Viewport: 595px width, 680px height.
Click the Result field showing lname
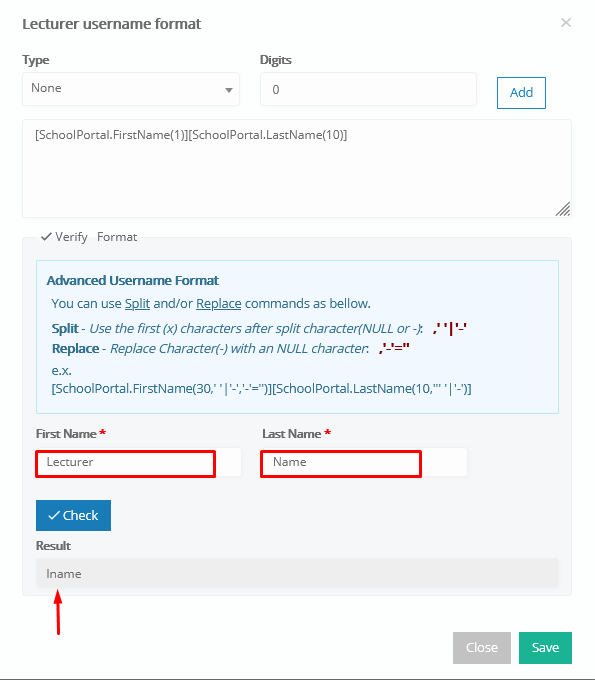coord(297,573)
